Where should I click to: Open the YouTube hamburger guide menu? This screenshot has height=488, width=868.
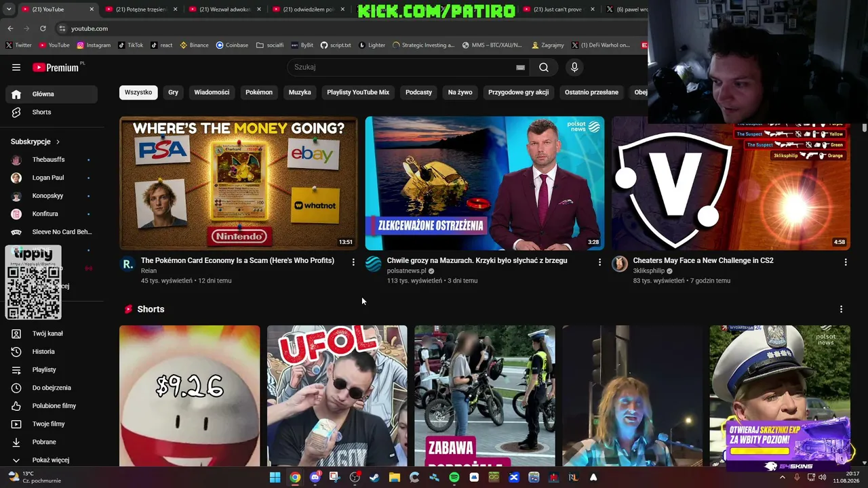tap(16, 67)
